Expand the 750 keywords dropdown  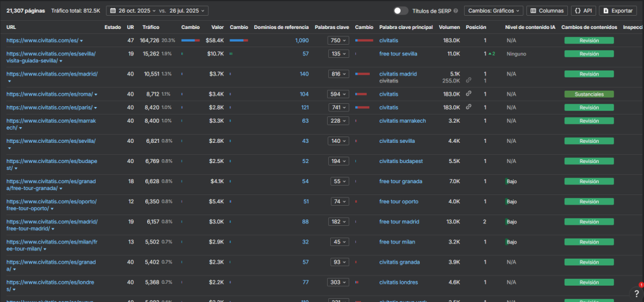coord(338,40)
